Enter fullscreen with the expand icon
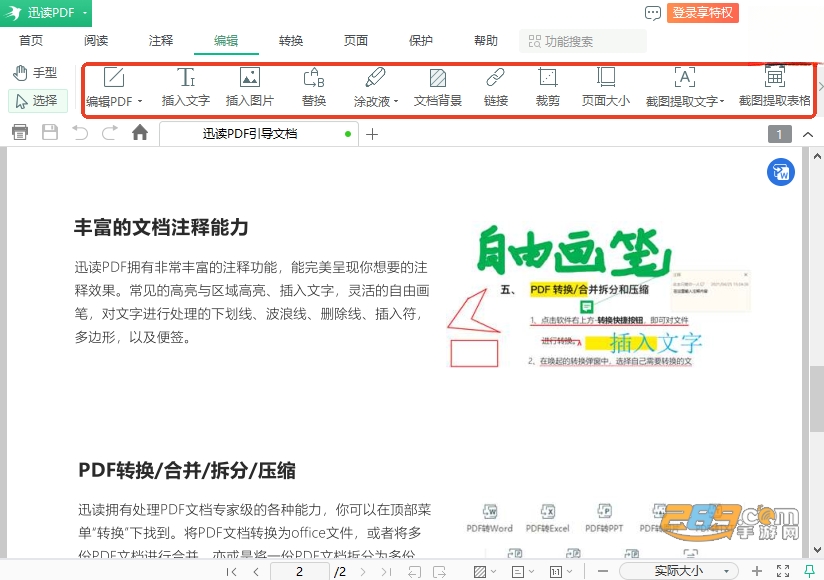The height and width of the screenshot is (580, 824). (x=783, y=571)
